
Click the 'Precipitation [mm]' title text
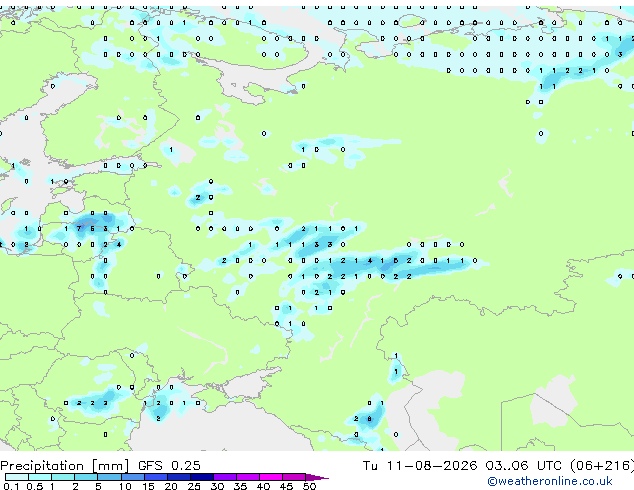click(65, 466)
